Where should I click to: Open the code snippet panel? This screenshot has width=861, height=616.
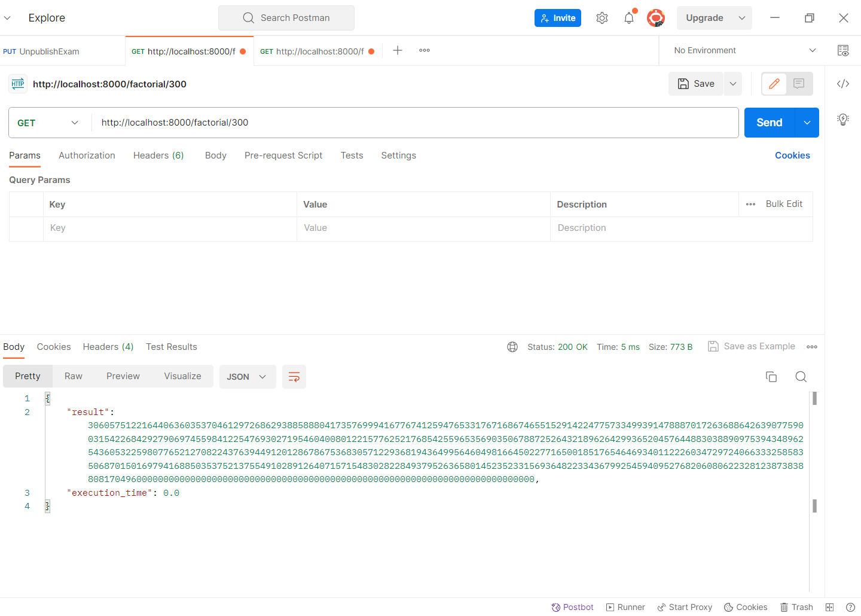[843, 84]
